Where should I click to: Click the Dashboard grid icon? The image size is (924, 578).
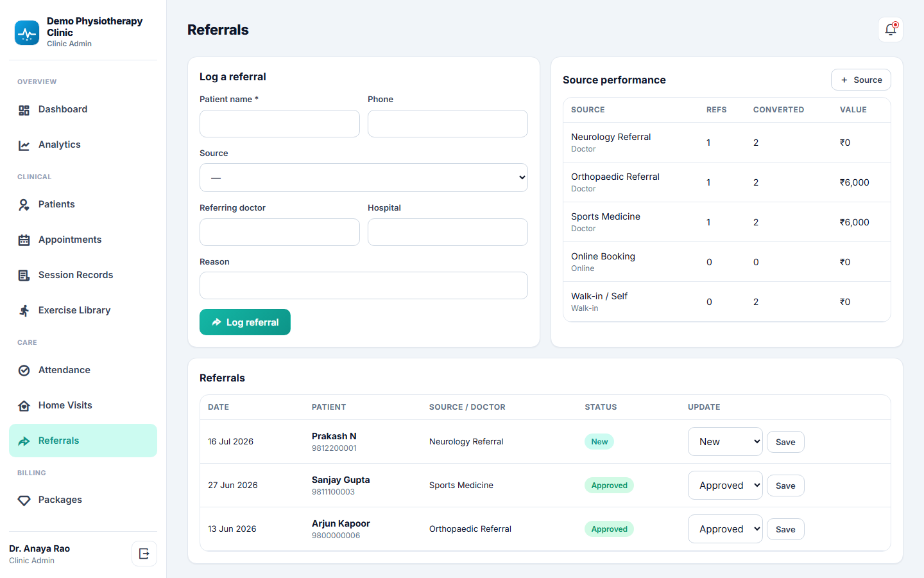tap(24, 110)
